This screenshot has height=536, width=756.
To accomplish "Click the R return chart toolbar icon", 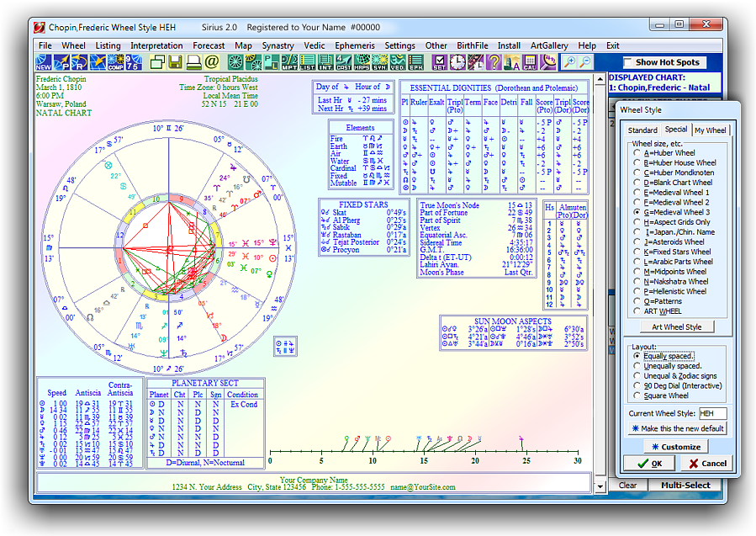I will (x=80, y=62).
